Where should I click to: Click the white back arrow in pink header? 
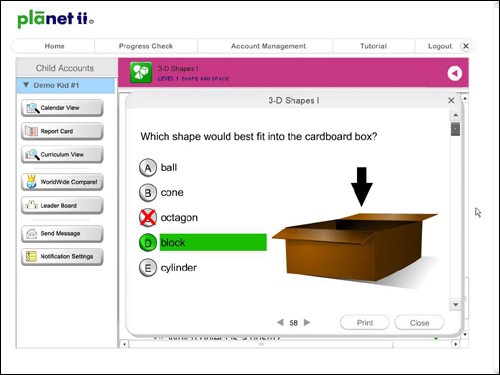tap(454, 73)
